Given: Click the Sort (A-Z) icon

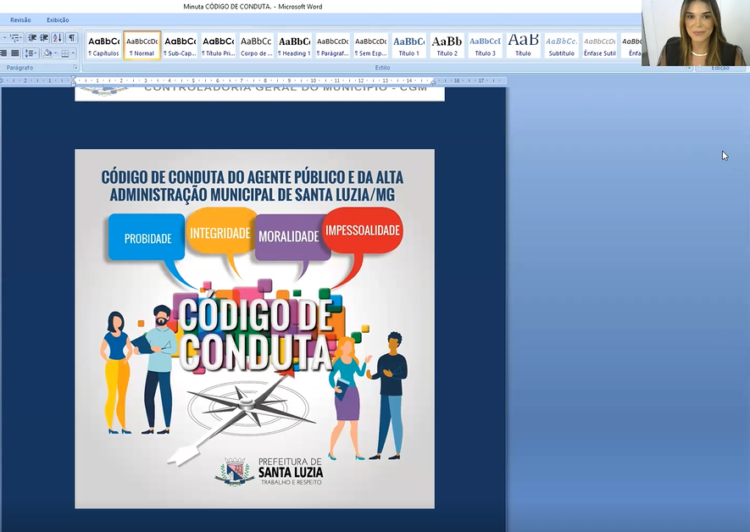Looking at the screenshot, I should (x=57, y=38).
